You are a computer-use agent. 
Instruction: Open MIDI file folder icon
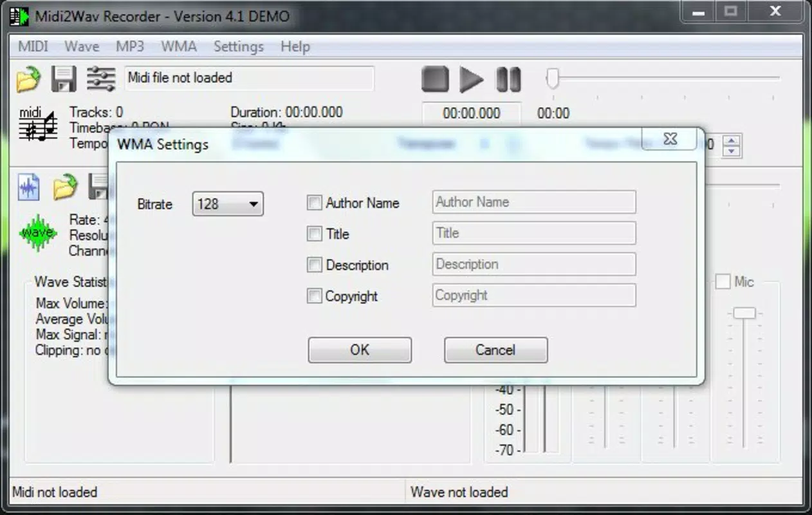(28, 79)
